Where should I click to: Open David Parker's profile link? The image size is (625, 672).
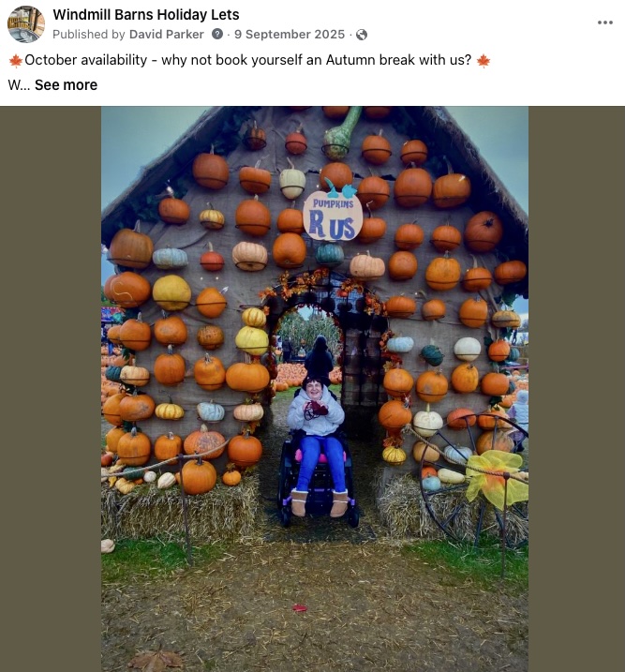tap(166, 35)
